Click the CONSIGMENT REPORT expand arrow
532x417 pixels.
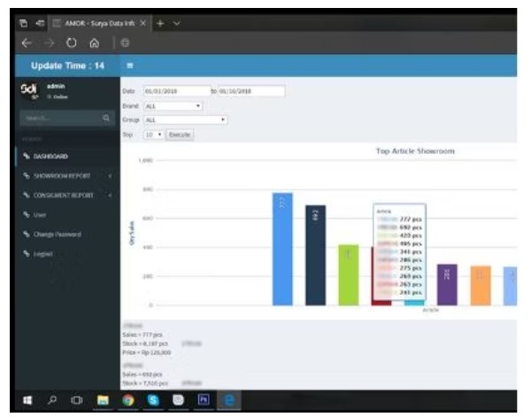(x=110, y=195)
